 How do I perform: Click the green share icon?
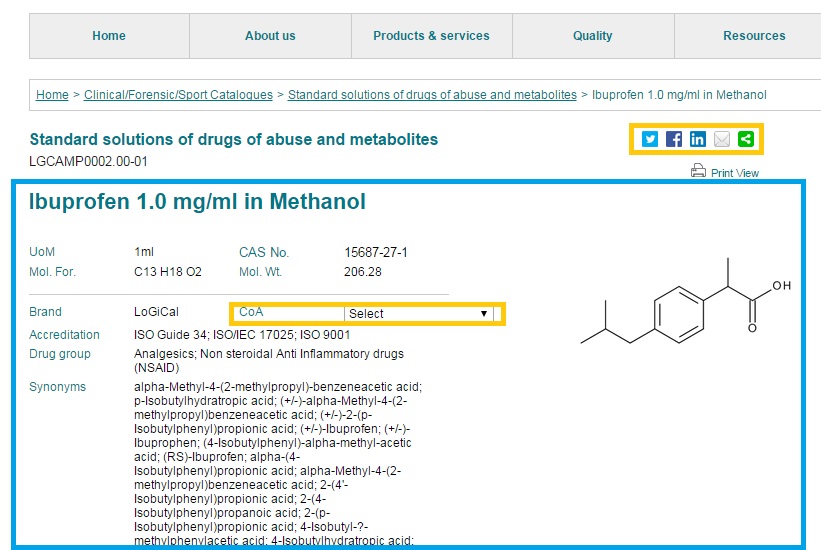click(745, 139)
